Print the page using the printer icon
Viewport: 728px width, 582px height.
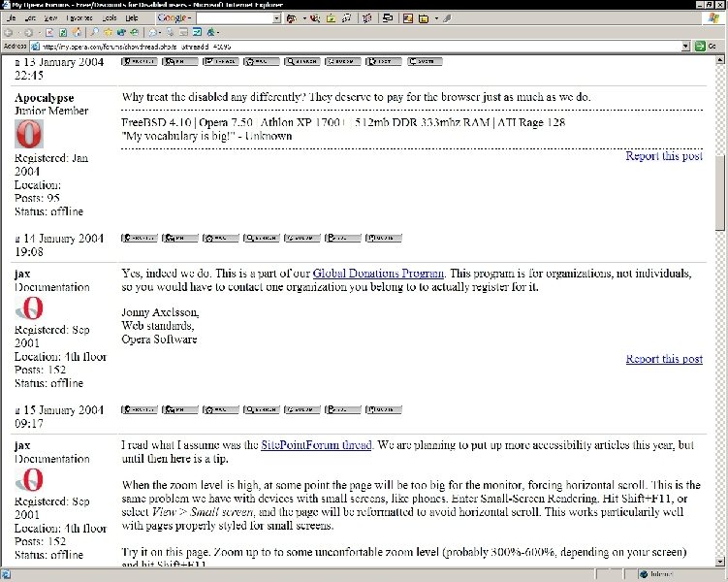tap(171, 33)
